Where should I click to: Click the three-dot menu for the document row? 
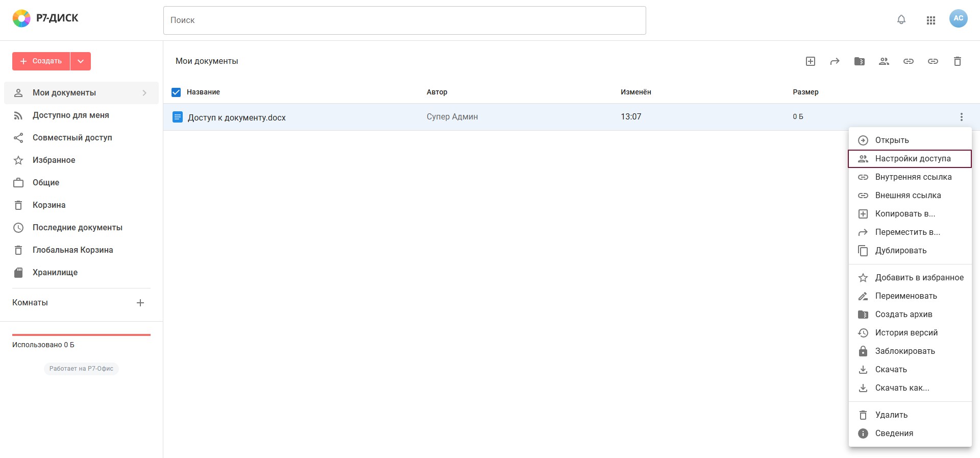962,117
